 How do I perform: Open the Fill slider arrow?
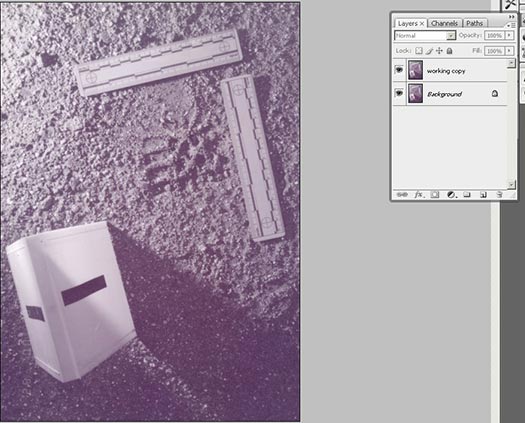click(x=509, y=51)
